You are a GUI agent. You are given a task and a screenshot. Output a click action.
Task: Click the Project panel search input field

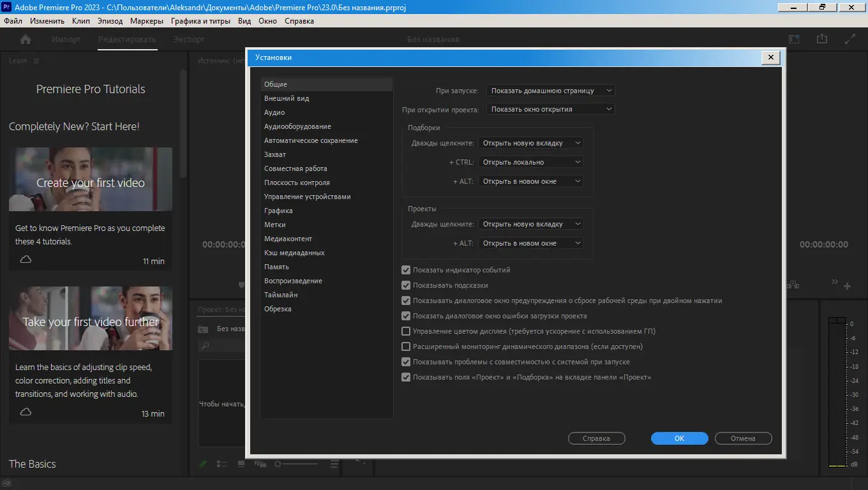click(222, 346)
